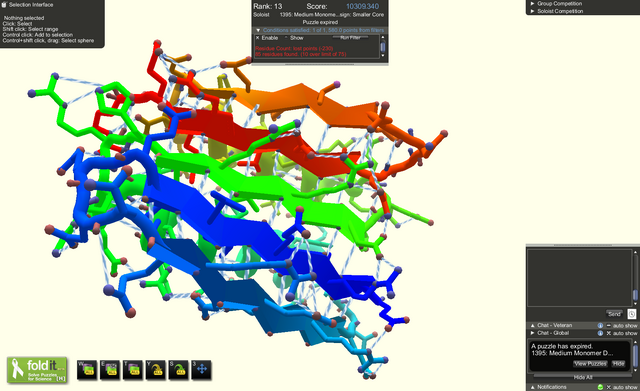Expand the Chat - Global panel
640x391 pixels.
(532, 333)
